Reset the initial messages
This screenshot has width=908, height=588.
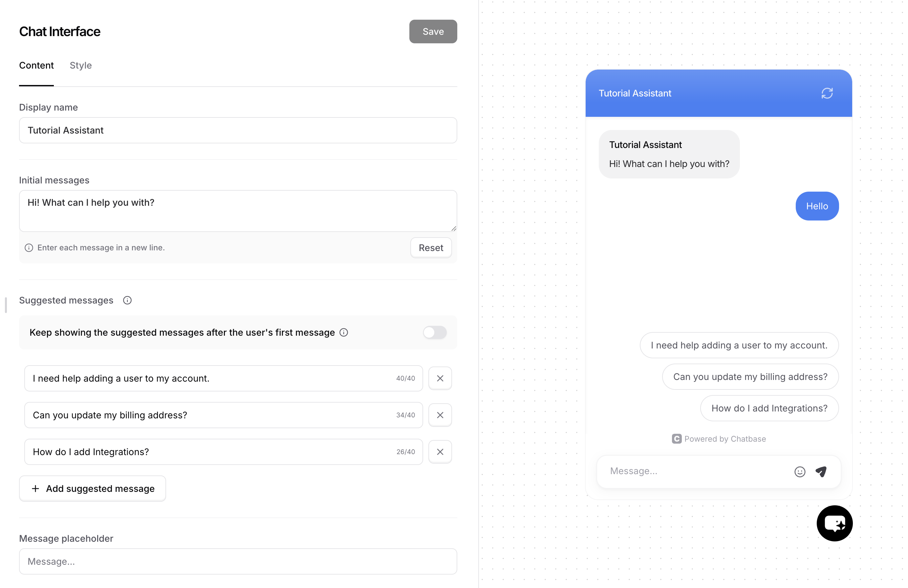coord(431,248)
